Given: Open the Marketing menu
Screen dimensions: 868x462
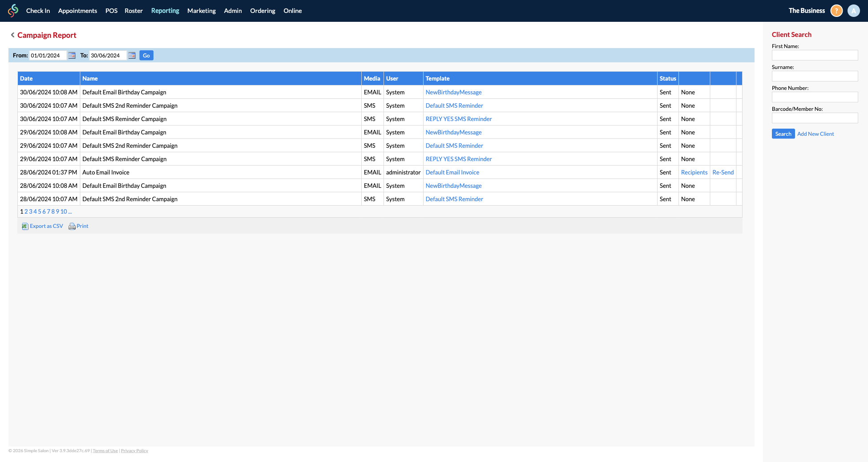Looking at the screenshot, I should pyautogui.click(x=201, y=11).
